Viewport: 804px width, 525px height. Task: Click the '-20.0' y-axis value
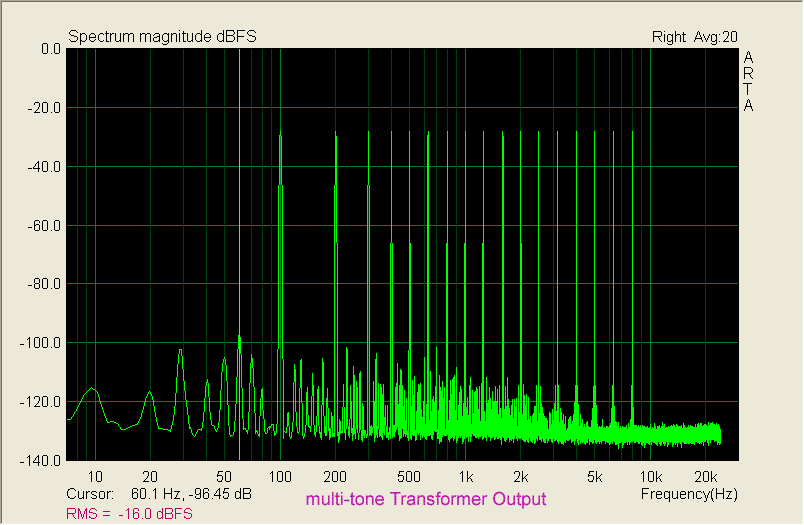[x=44, y=108]
